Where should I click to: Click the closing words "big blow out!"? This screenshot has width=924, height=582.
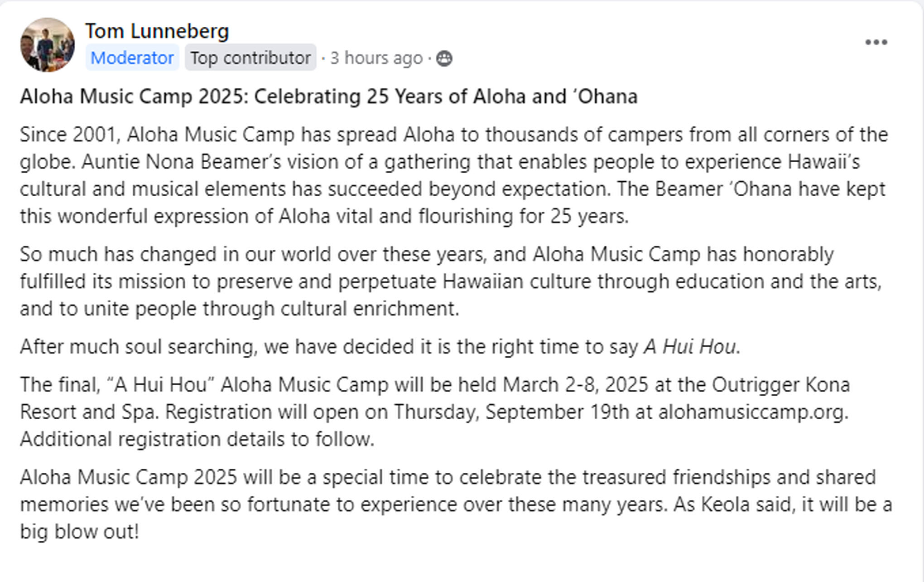[79, 532]
